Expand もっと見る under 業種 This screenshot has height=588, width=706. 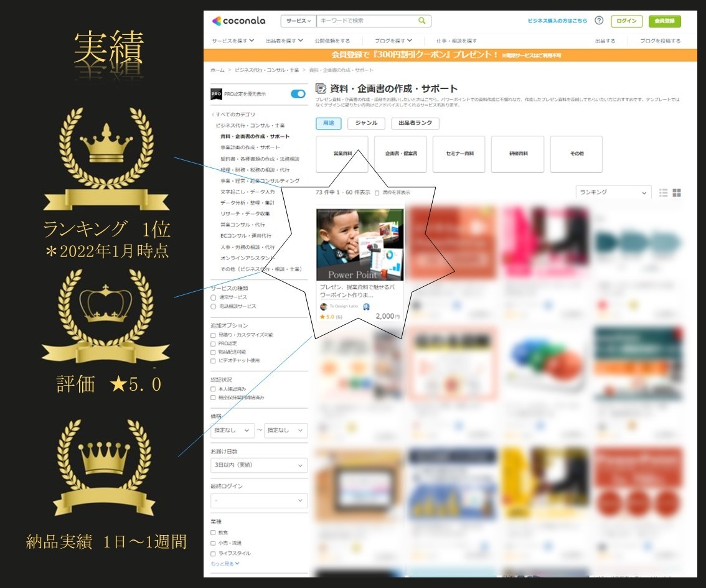coord(225,564)
